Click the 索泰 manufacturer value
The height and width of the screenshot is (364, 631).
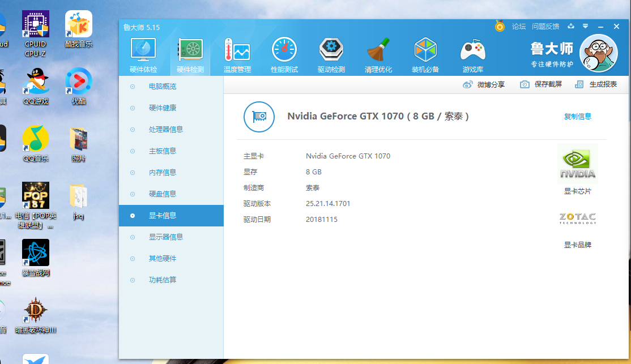pos(313,188)
